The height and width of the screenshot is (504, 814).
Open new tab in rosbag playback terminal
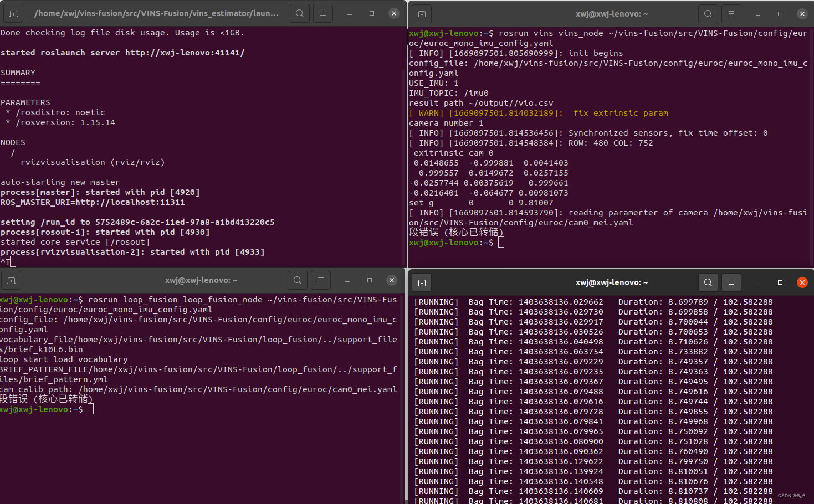point(422,282)
